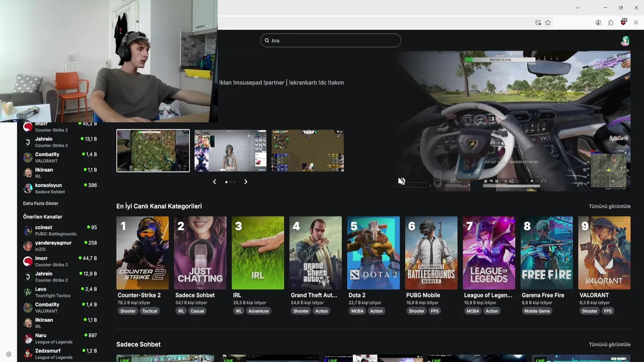This screenshot has width=644, height=362.
Task: Unmute the featured stream player
Action: (401, 181)
